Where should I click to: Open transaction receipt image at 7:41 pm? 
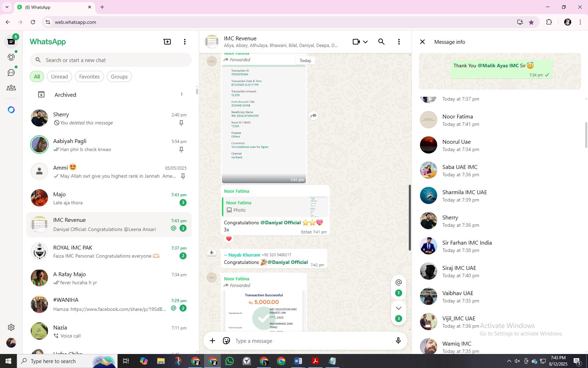(x=264, y=124)
